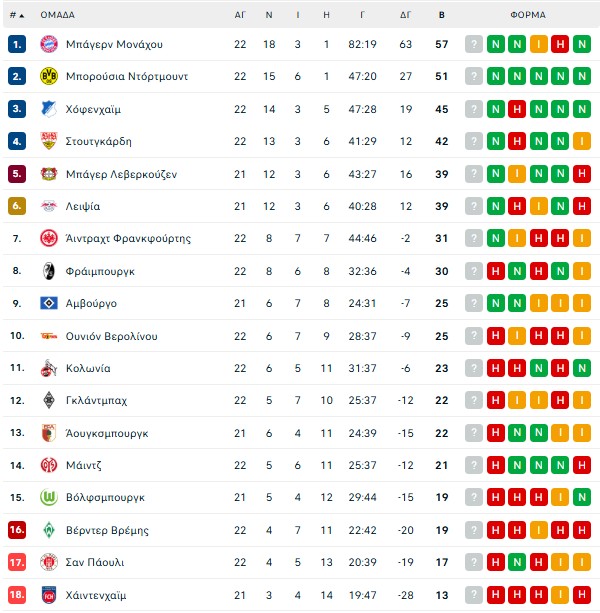
Task: Click the Borussia Dortmund club crest
Action: [48, 76]
